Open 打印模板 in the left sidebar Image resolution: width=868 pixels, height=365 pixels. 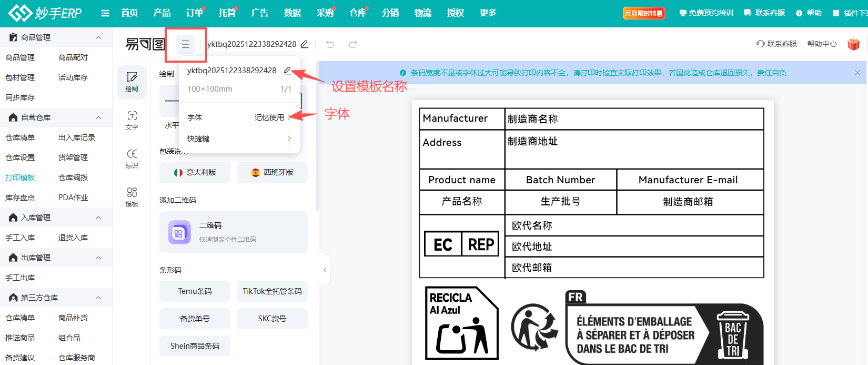point(20,177)
